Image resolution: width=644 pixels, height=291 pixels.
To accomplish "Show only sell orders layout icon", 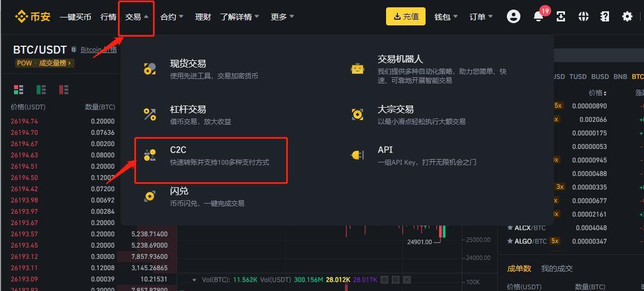I will point(64,90).
